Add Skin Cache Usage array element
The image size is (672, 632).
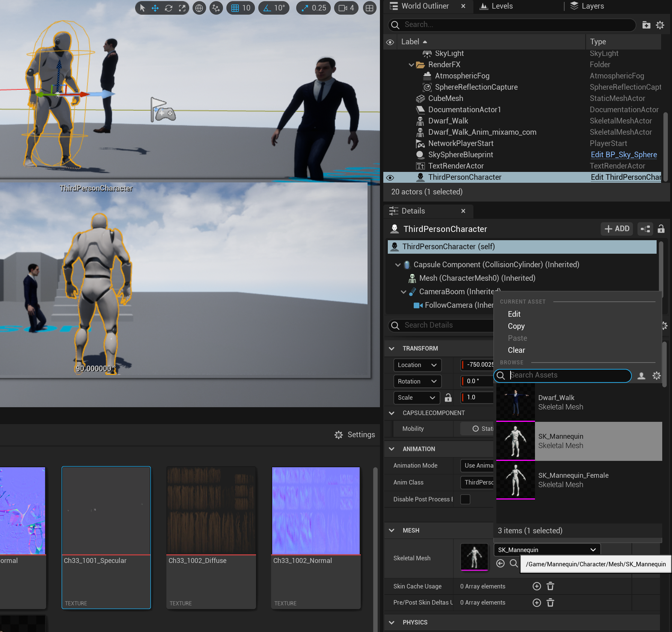(x=536, y=586)
